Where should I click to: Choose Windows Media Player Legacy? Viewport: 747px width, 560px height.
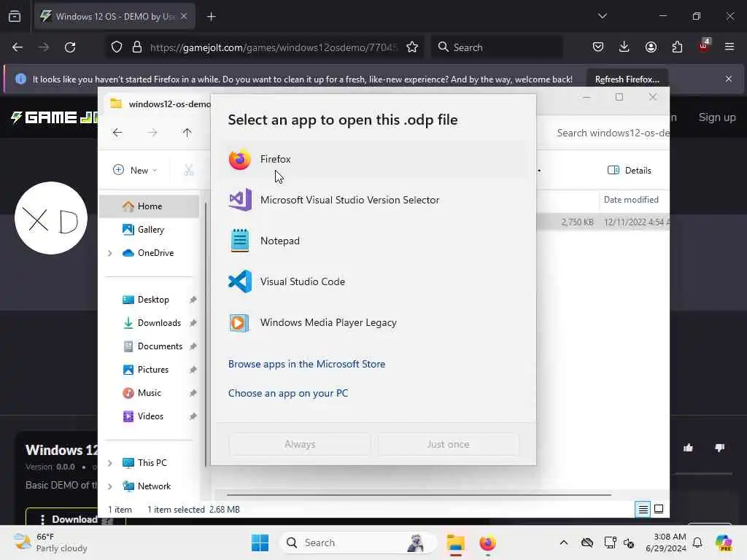373,323
